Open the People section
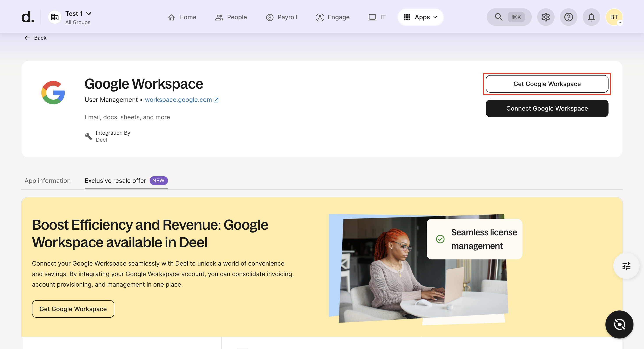The image size is (644, 349). click(x=231, y=17)
